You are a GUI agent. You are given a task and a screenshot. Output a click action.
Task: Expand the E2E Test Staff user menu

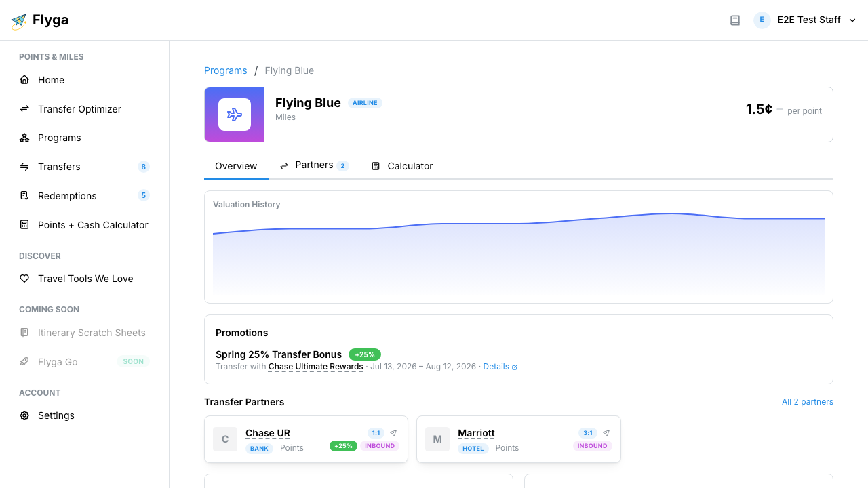pyautogui.click(x=806, y=20)
